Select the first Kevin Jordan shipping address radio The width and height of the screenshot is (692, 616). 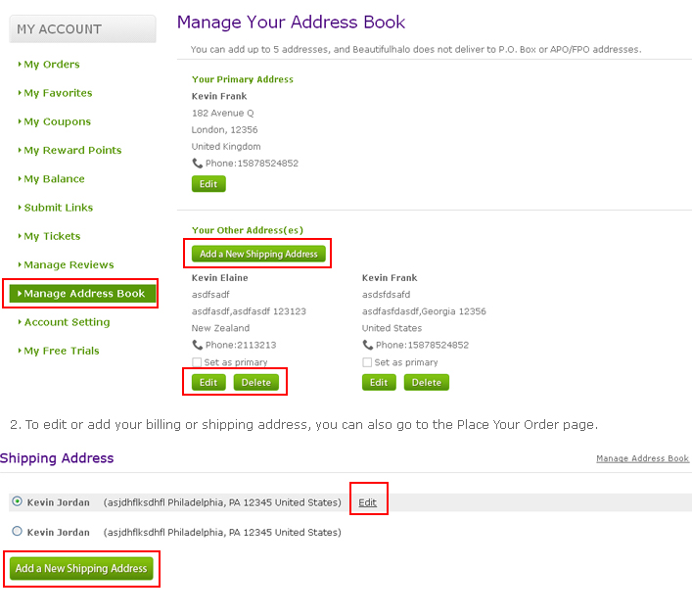(18, 501)
